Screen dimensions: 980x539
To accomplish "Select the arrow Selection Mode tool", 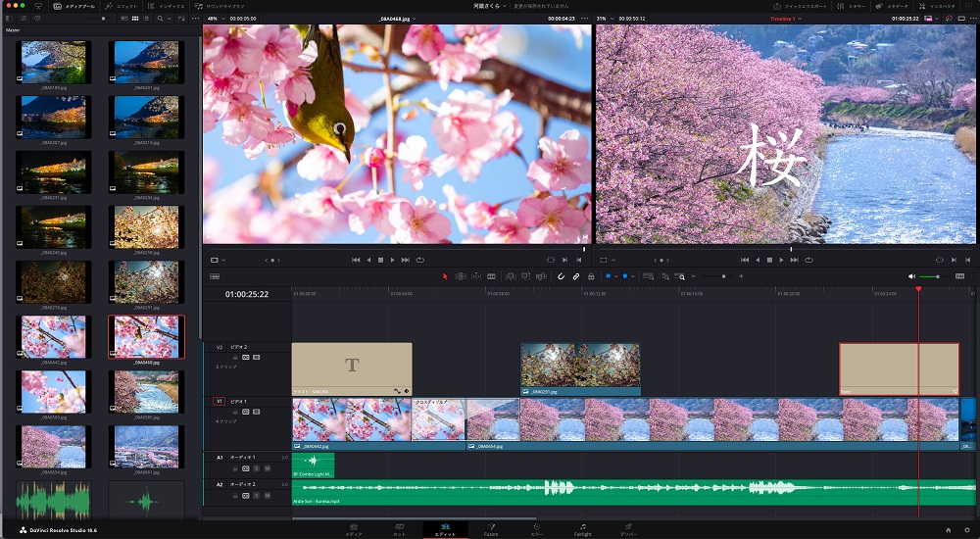I will point(444,276).
